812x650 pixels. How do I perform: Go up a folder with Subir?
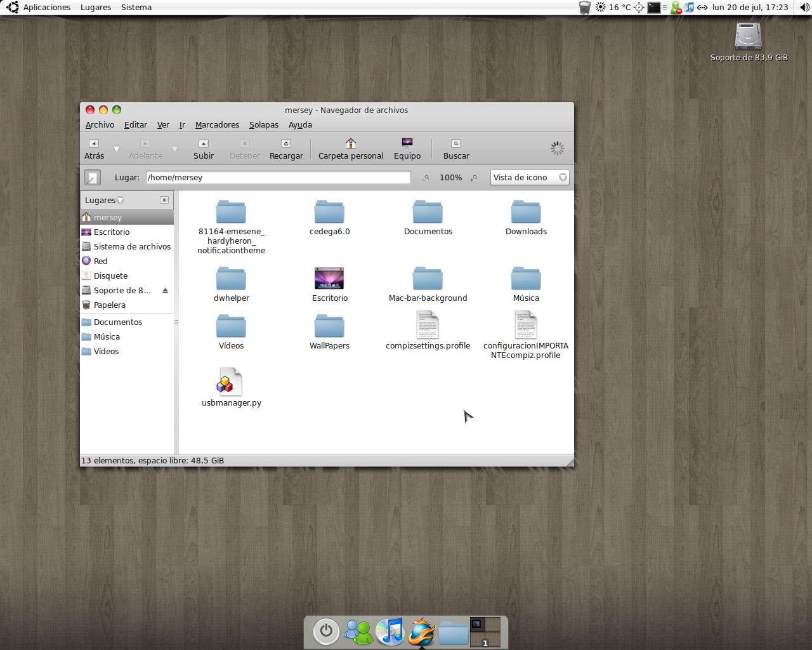[204, 149]
